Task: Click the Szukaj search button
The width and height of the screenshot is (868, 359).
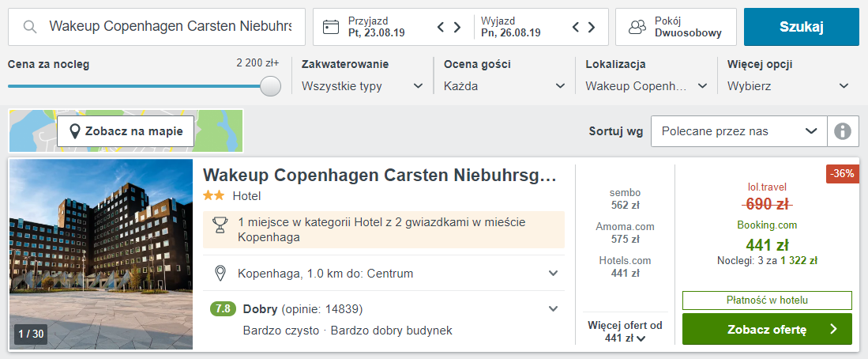Action: [802, 27]
